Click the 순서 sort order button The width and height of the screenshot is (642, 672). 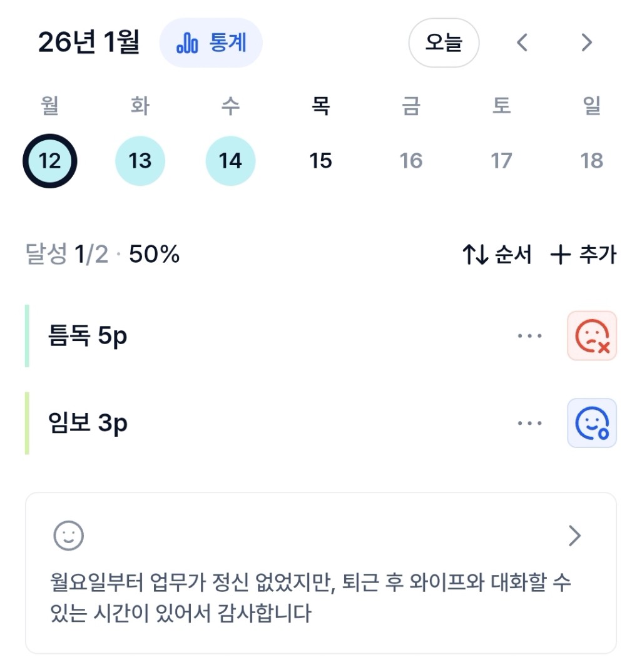coord(497,255)
